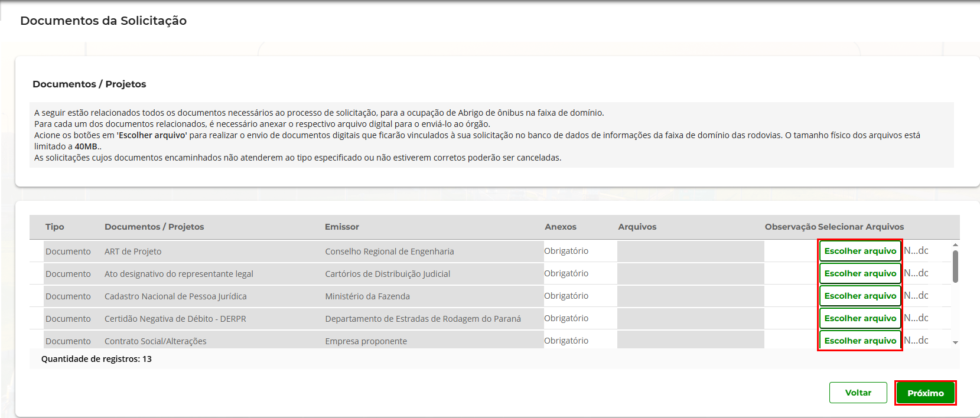Select file for Certidão Negativa de Débito

point(859,318)
